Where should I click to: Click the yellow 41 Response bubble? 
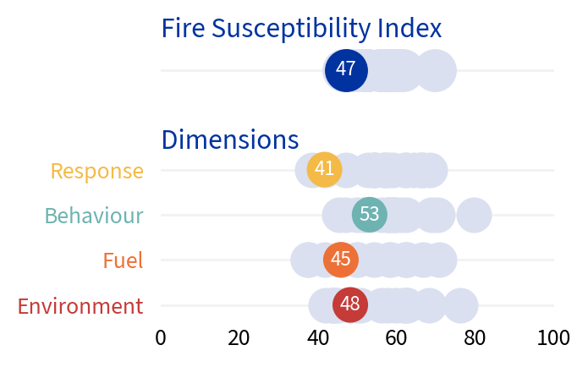click(324, 169)
